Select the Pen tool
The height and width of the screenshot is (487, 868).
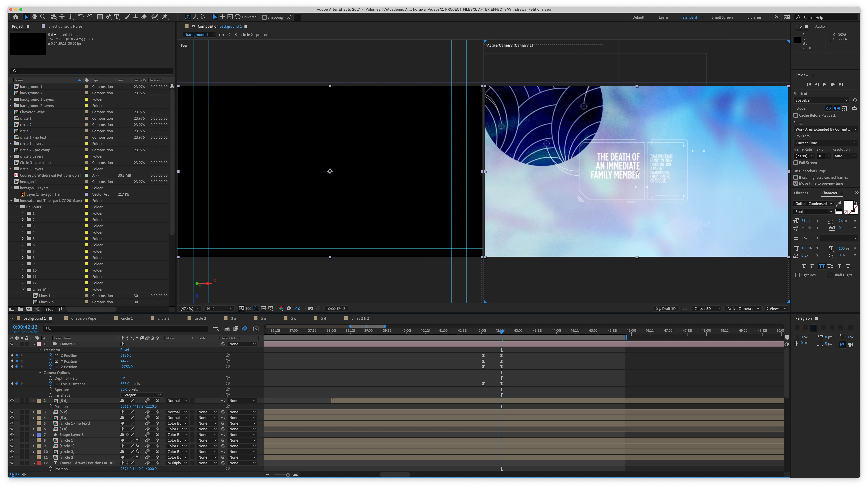coord(108,17)
